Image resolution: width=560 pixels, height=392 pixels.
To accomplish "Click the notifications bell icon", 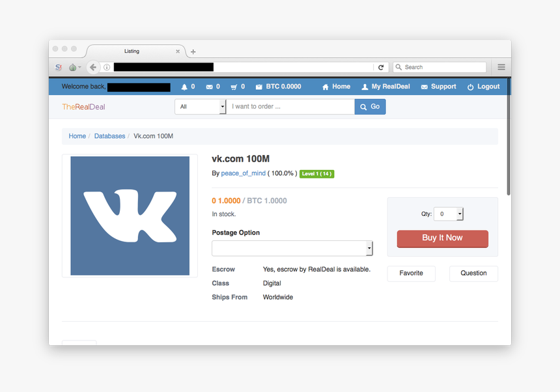I will [x=184, y=87].
